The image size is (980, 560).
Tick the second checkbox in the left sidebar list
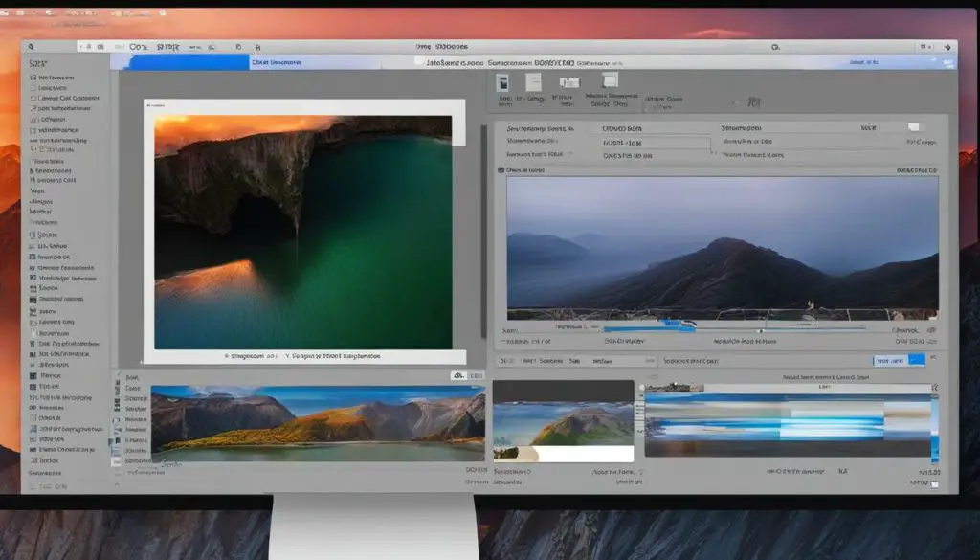[x=33, y=98]
